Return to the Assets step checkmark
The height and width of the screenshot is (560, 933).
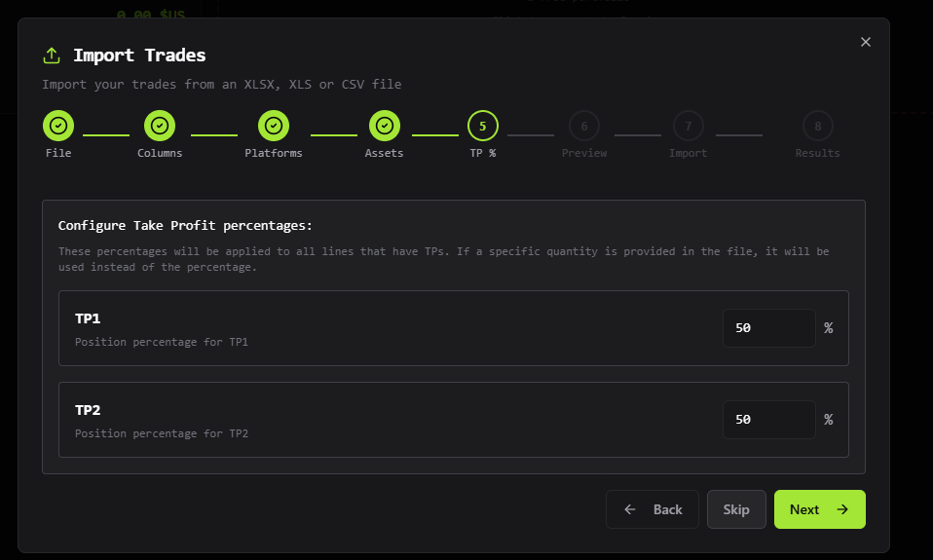coord(385,126)
